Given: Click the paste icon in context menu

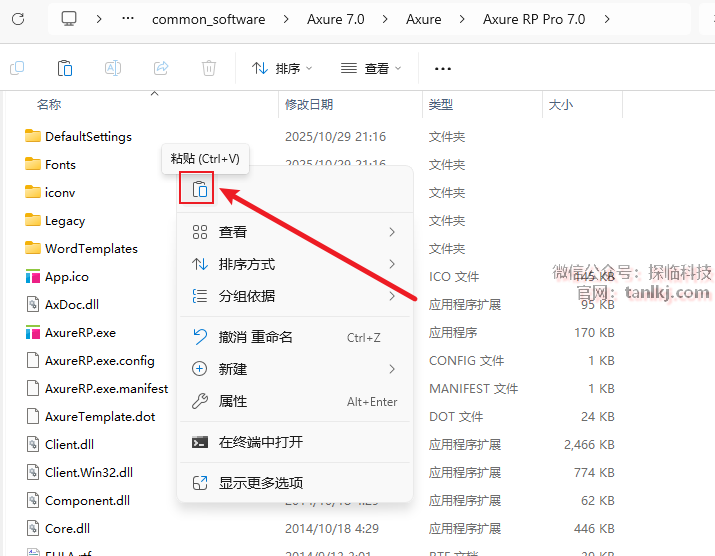Looking at the screenshot, I should (x=200, y=189).
